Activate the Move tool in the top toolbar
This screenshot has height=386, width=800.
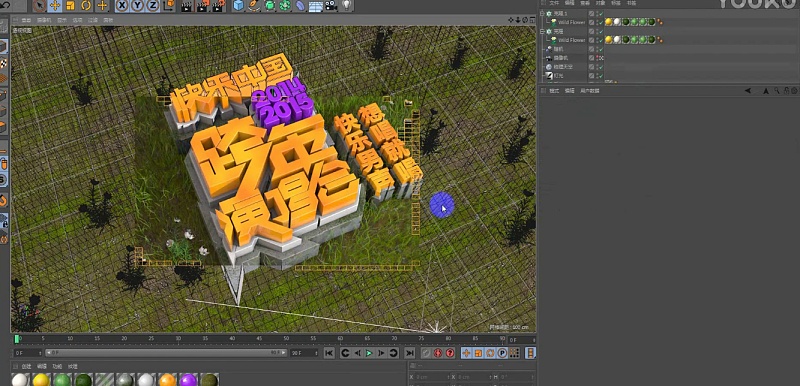55,6
